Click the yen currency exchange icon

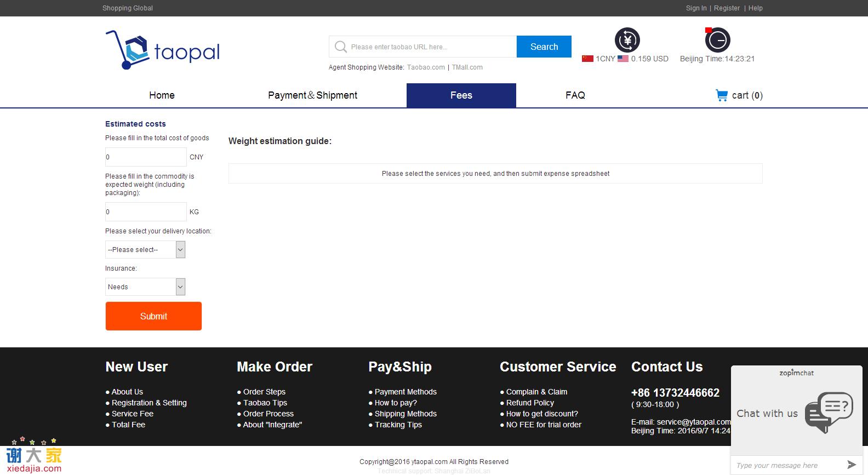[627, 40]
